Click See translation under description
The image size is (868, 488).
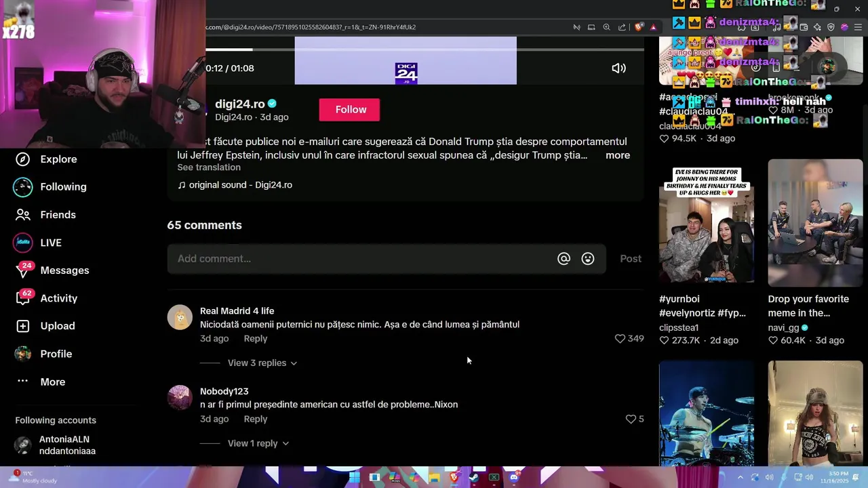tap(209, 167)
